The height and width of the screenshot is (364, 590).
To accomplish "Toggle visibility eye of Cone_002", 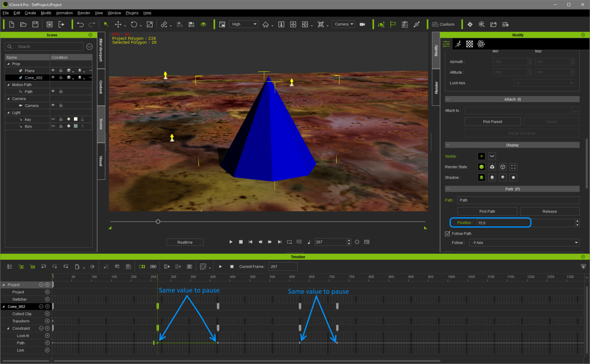I will (53, 77).
